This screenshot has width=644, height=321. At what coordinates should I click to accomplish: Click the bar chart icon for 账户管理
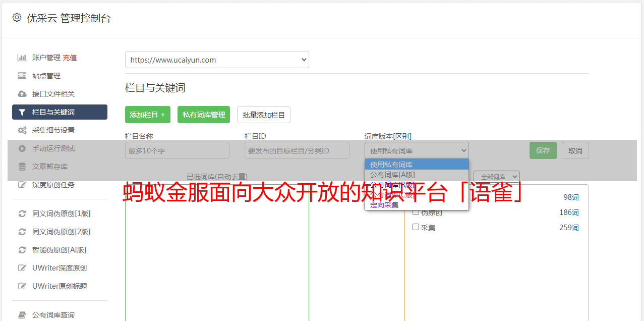point(22,58)
